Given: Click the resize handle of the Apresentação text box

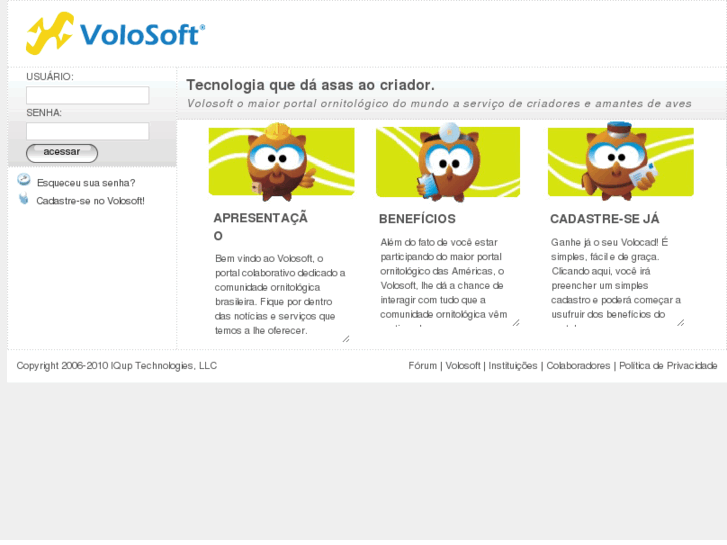Looking at the screenshot, I should (x=346, y=339).
